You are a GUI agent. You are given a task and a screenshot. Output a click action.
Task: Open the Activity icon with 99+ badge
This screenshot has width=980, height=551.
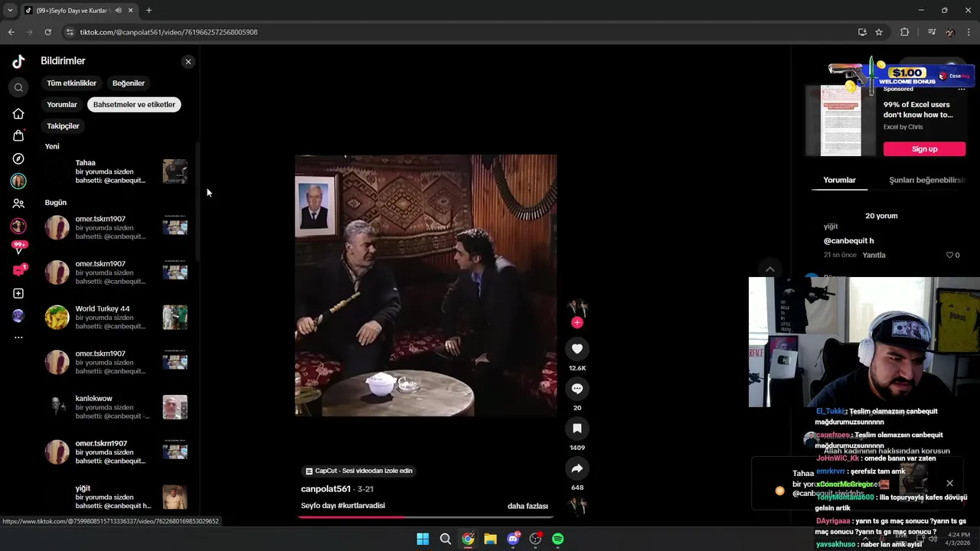pos(18,248)
